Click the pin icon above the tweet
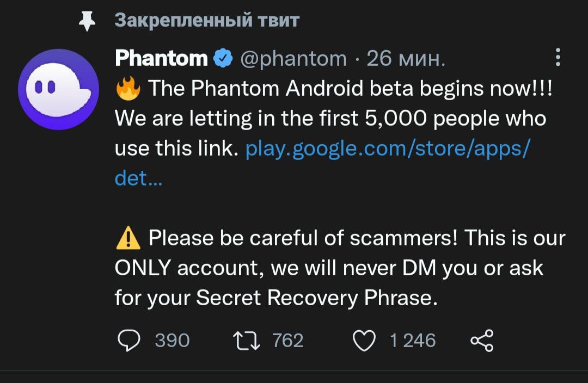The image size is (588, 383). point(87,20)
